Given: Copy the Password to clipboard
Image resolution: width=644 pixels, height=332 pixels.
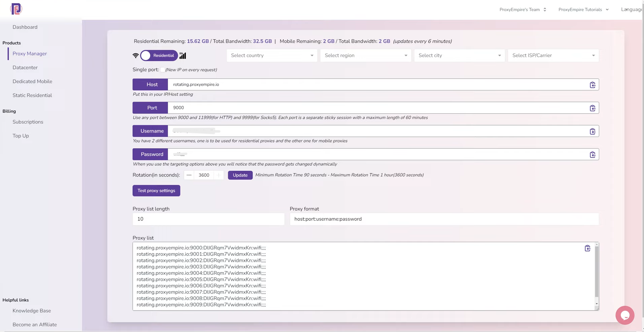Looking at the screenshot, I should (x=592, y=154).
